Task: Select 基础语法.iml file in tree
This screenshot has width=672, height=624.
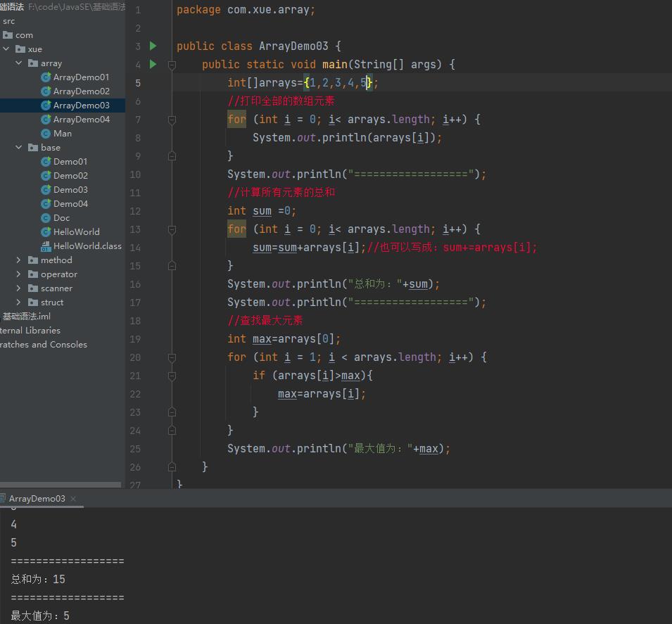Action: [x=27, y=317]
